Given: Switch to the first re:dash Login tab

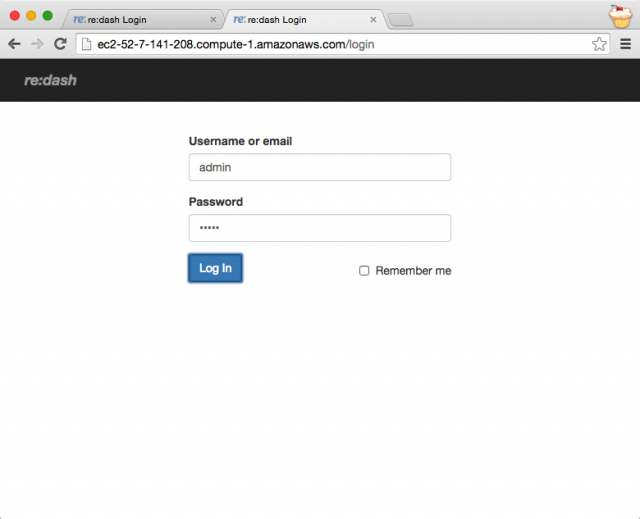Looking at the screenshot, I should (x=143, y=20).
